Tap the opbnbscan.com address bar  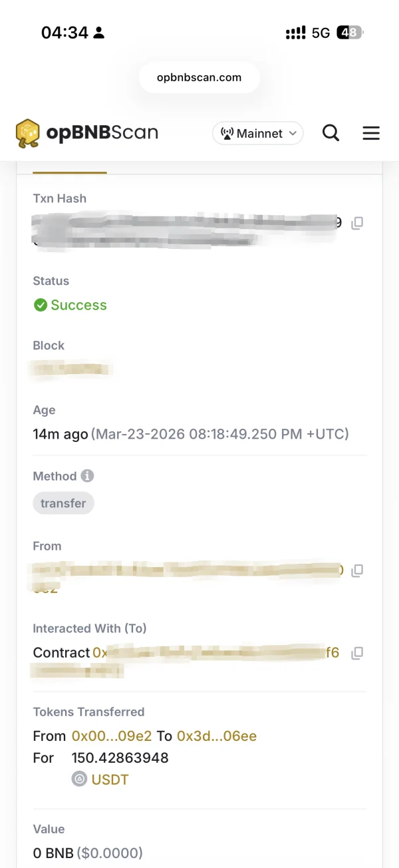[x=199, y=77]
